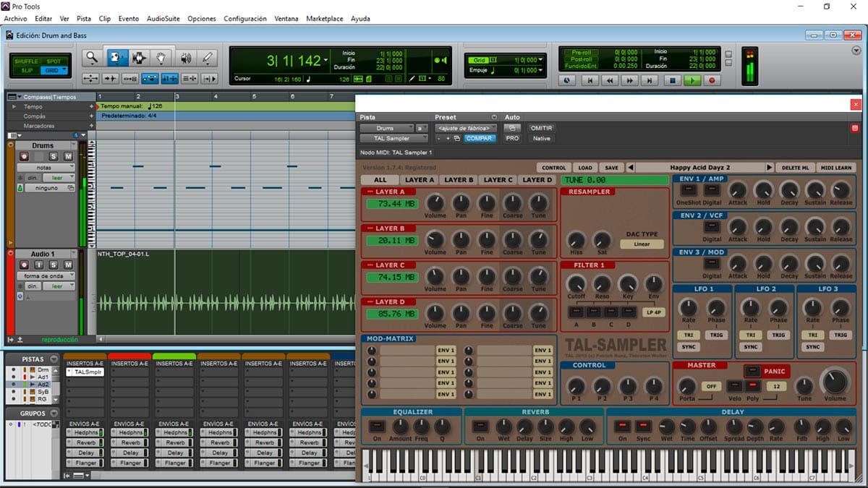Toggle ENV 1 OneShot switch
The height and width of the screenshot is (488, 868).
[x=689, y=190]
